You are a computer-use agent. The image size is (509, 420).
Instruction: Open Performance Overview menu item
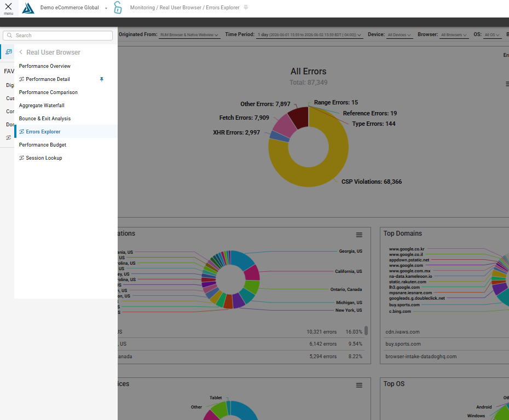coord(66,66)
